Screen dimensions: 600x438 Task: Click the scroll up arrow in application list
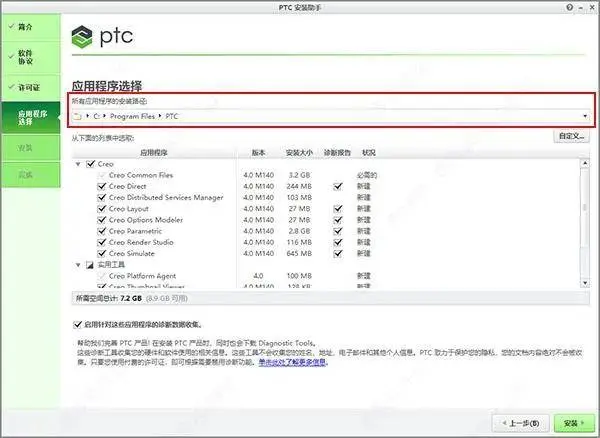click(x=585, y=163)
